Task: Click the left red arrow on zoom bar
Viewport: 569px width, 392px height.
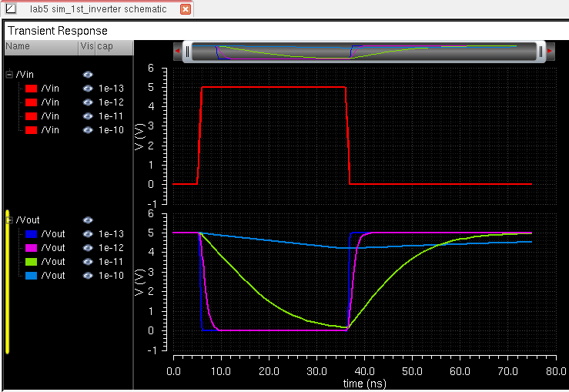Action: [x=179, y=51]
